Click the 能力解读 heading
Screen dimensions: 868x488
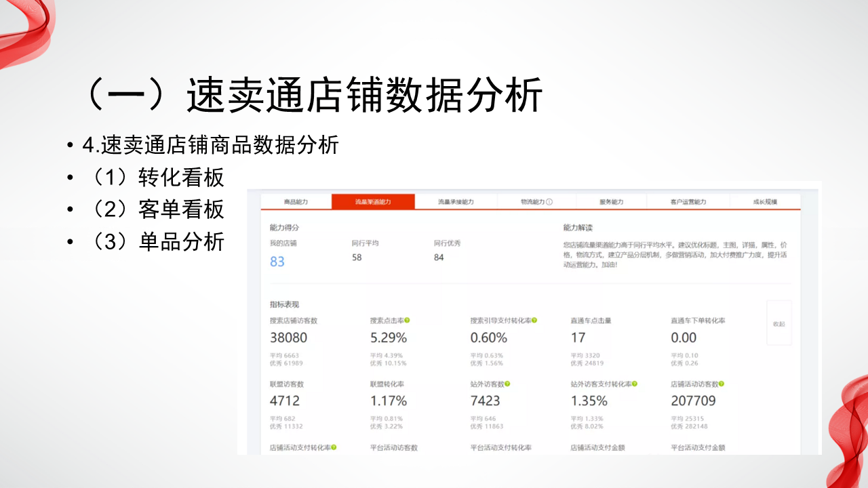click(578, 228)
